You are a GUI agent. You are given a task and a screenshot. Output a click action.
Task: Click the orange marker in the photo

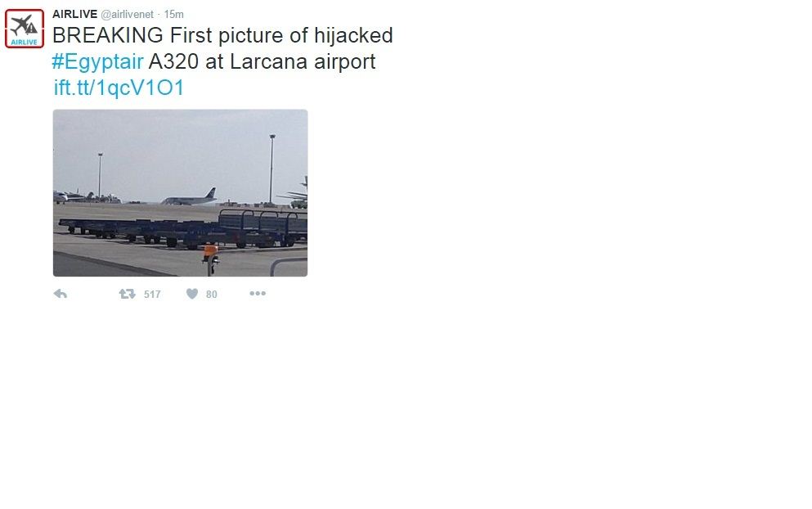pos(210,250)
